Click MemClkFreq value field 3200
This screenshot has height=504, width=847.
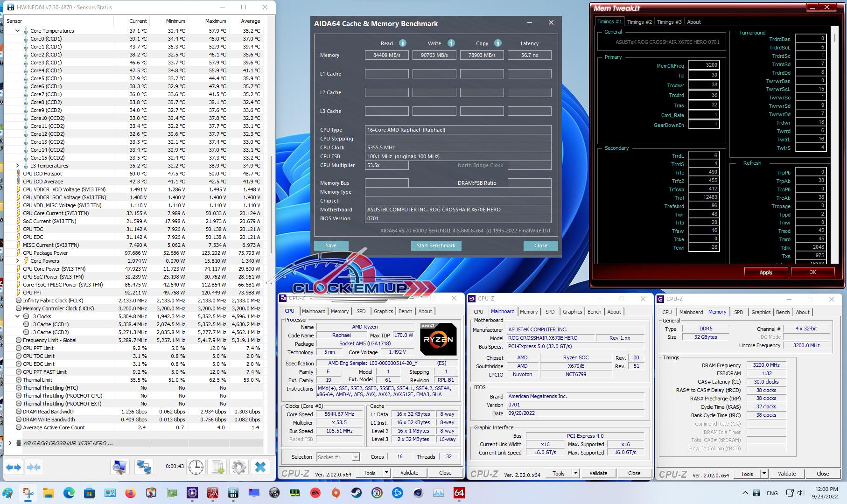pyautogui.click(x=704, y=65)
